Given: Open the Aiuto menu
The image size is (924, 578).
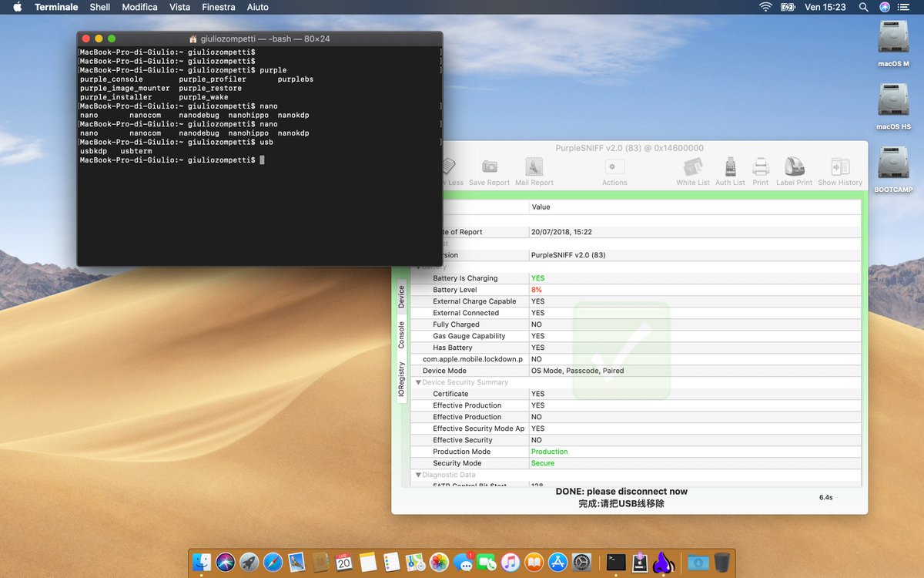Looking at the screenshot, I should pos(258,7).
